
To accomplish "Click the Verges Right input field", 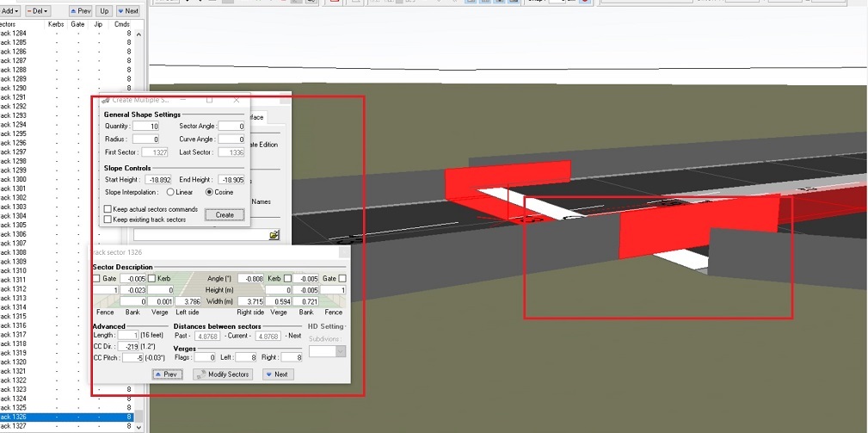I will [291, 358].
